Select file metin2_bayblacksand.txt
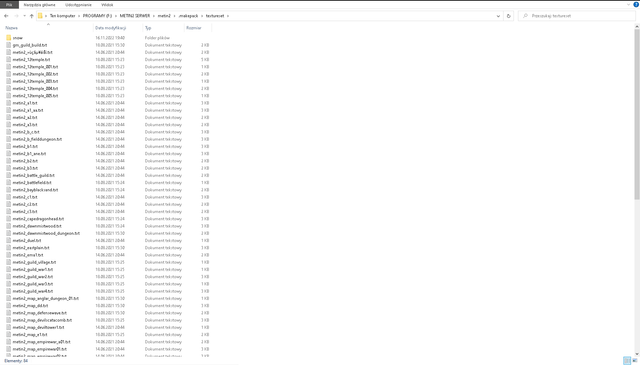Image resolution: width=640 pixels, height=365 pixels. pos(35,190)
